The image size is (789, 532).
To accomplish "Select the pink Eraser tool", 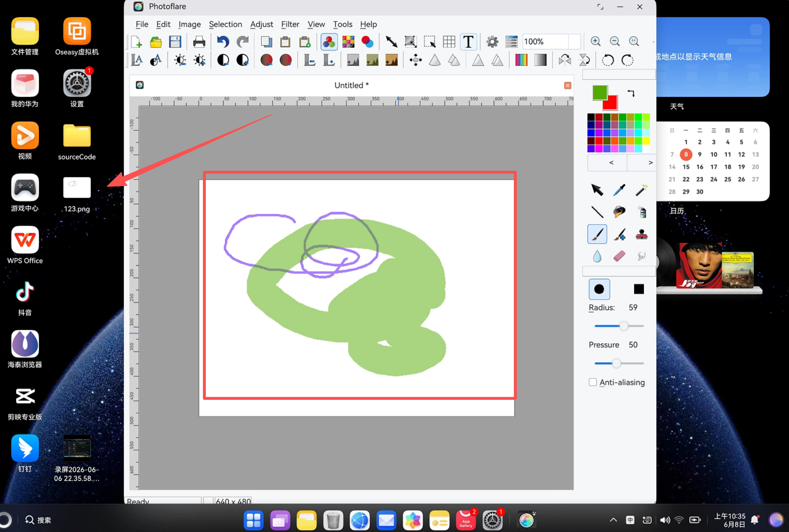I will (x=619, y=256).
